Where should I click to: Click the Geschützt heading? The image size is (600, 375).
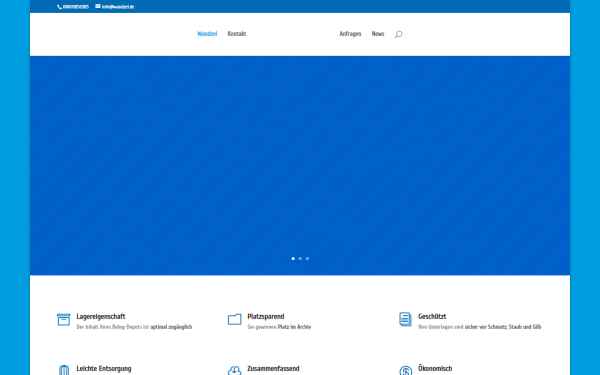coord(432,316)
